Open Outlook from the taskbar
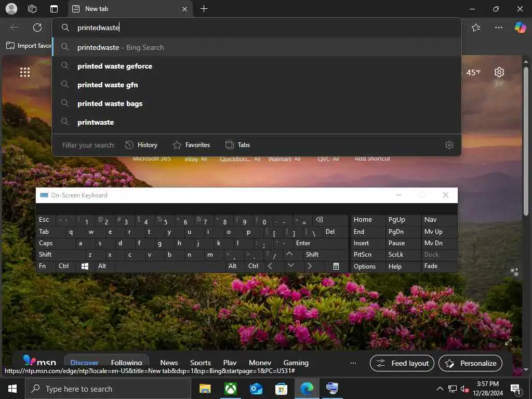This screenshot has width=532, height=399. point(256,389)
